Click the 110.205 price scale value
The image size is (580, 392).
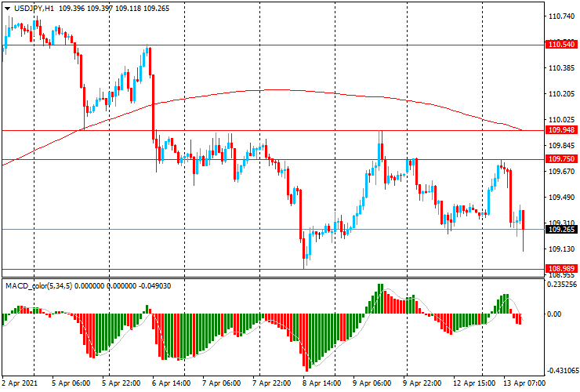point(561,94)
